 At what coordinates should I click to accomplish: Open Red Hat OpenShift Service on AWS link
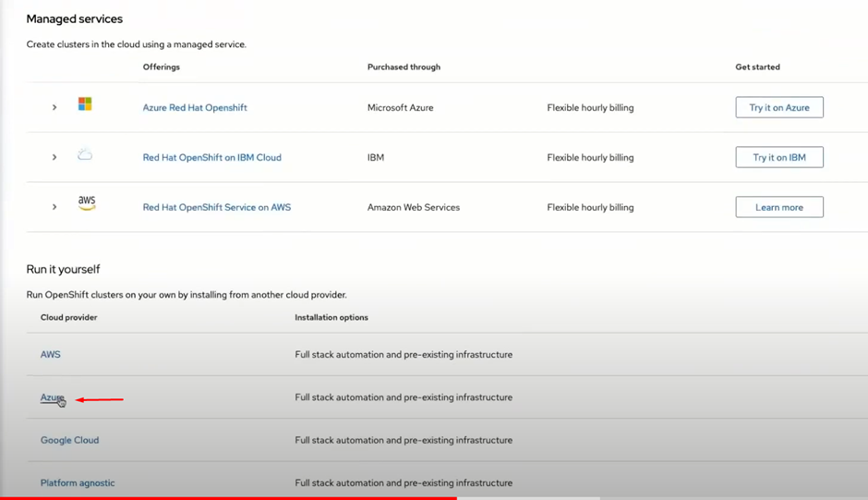216,207
